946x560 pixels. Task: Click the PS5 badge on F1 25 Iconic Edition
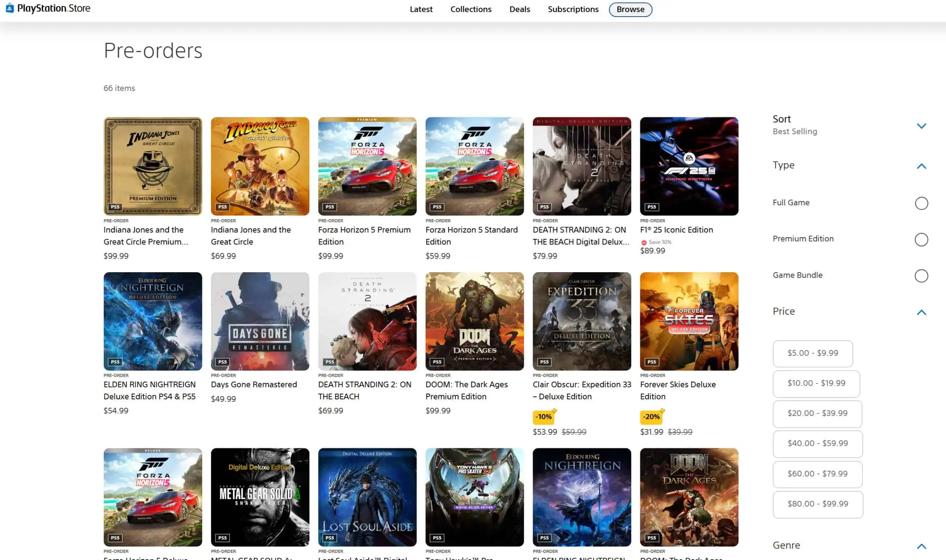click(x=651, y=207)
